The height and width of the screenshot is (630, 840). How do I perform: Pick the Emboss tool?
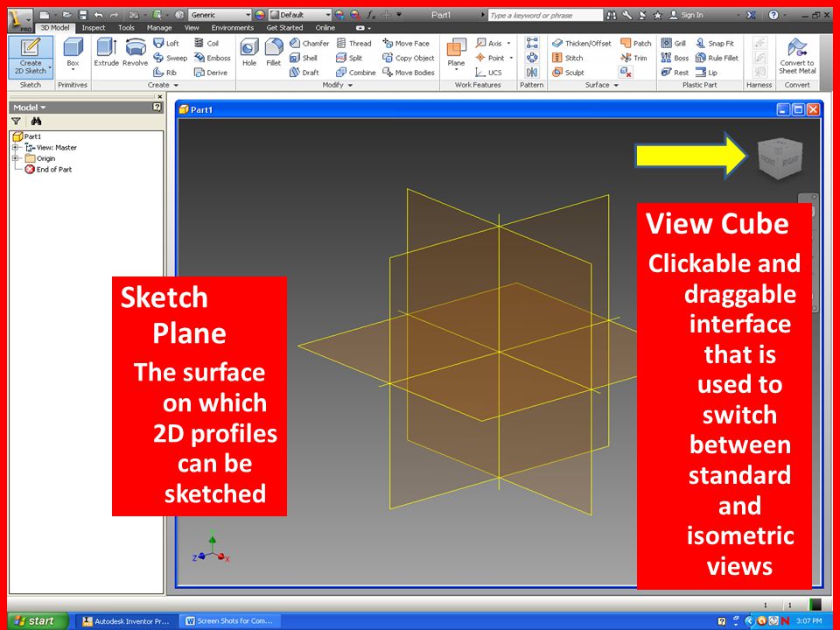pos(212,58)
